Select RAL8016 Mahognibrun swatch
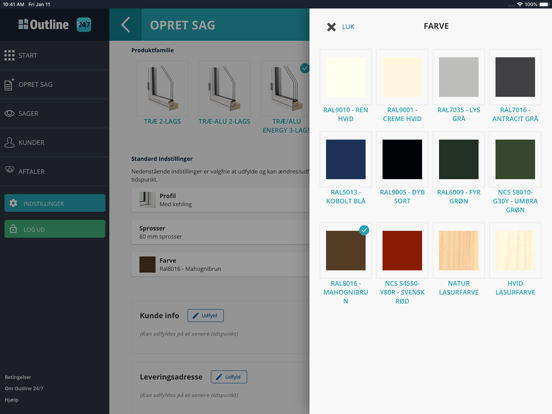This screenshot has width=552, height=414. 346,251
